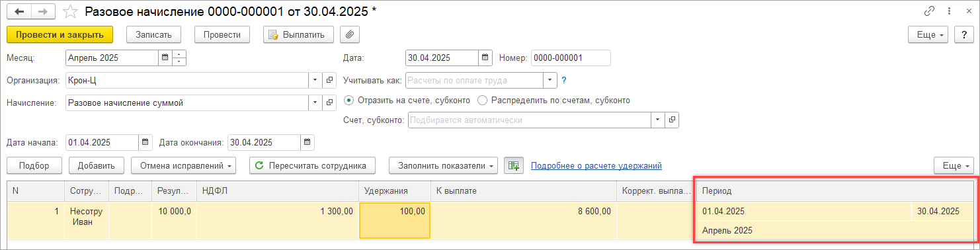Open attached files with the paperclip icon
Screen dimensions: 980x250
pyautogui.click(x=350, y=34)
